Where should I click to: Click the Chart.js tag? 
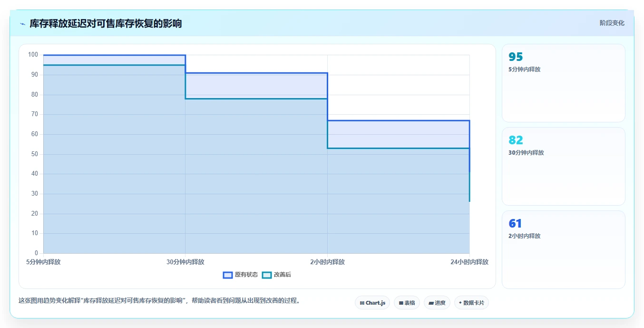[372, 303]
